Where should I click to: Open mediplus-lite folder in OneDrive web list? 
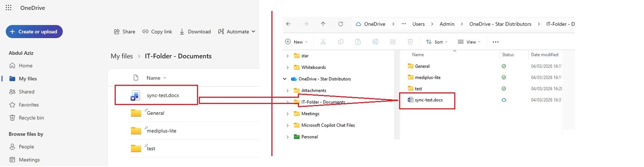(161, 131)
